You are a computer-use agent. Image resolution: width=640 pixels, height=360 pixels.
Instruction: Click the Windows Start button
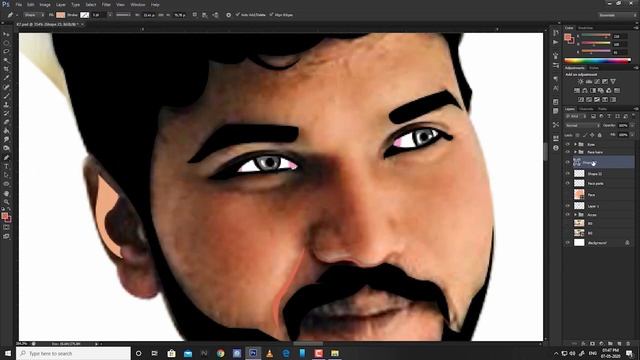click(x=8, y=353)
